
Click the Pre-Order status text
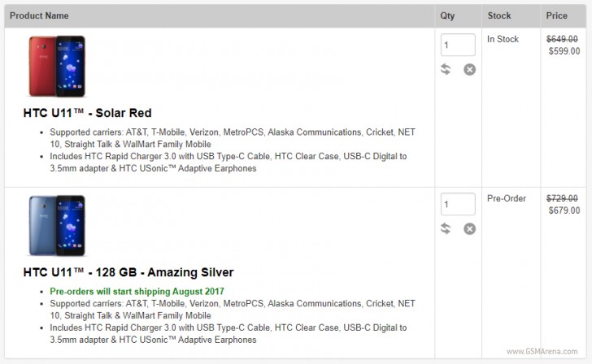coord(507,198)
